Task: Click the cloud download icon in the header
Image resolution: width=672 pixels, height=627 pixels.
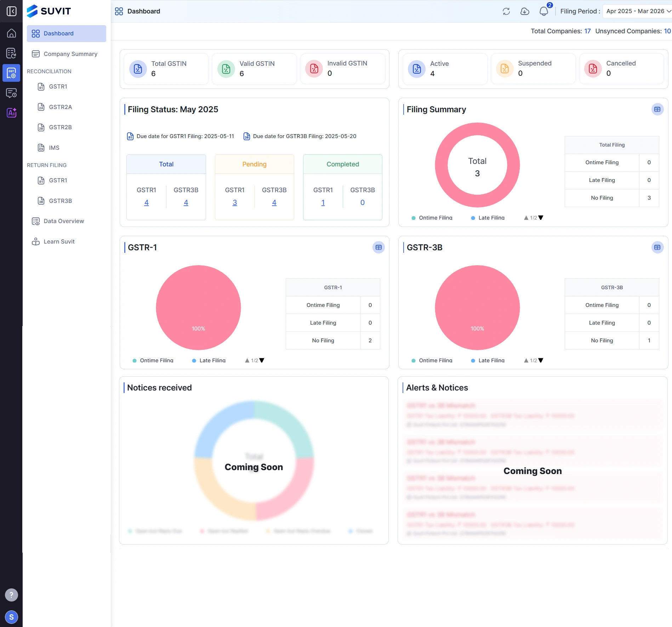Action: 525,11
